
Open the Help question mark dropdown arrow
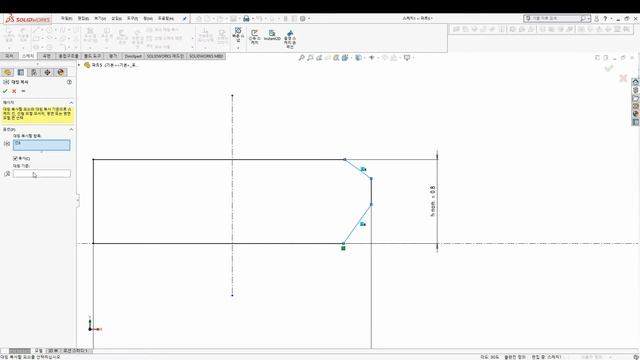coord(611,19)
